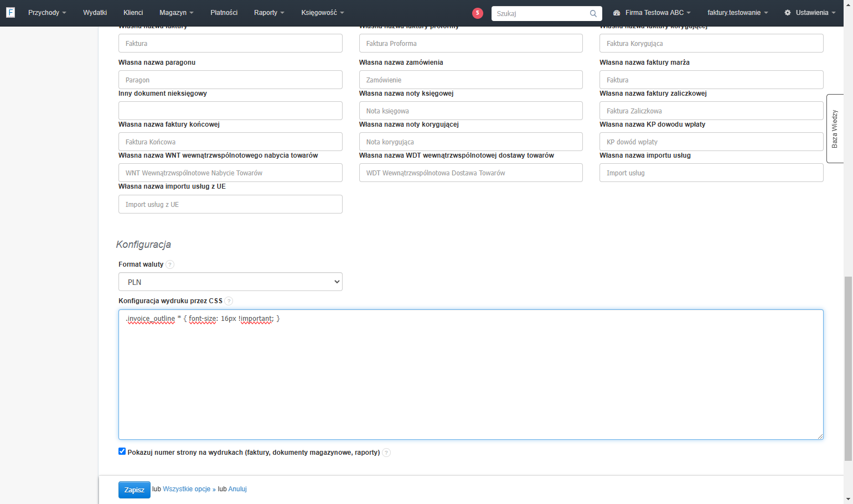Click the Faktura Korygująca name field
853x504 pixels.
point(711,43)
